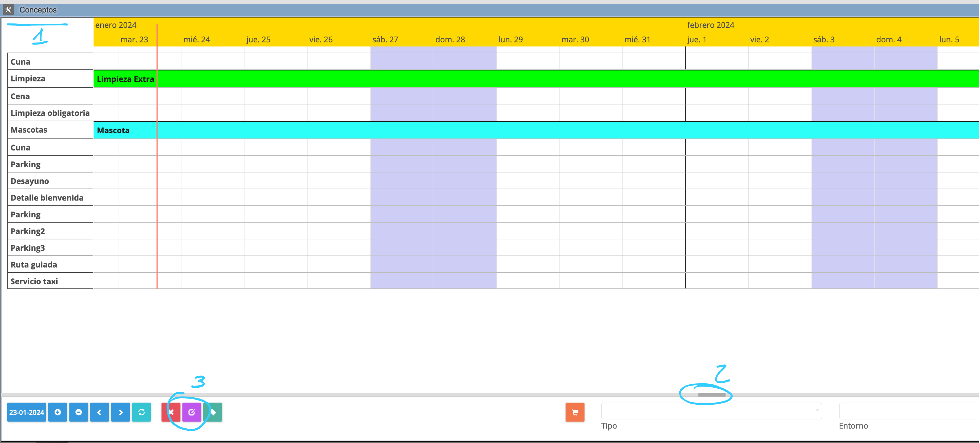Select the Servicio taxi row label
The height and width of the screenshot is (443, 980).
[34, 281]
